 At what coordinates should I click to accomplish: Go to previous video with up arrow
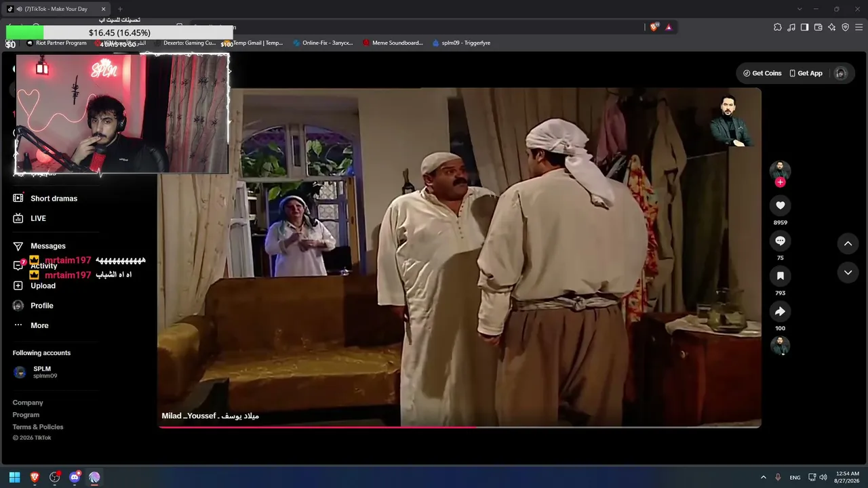(848, 243)
